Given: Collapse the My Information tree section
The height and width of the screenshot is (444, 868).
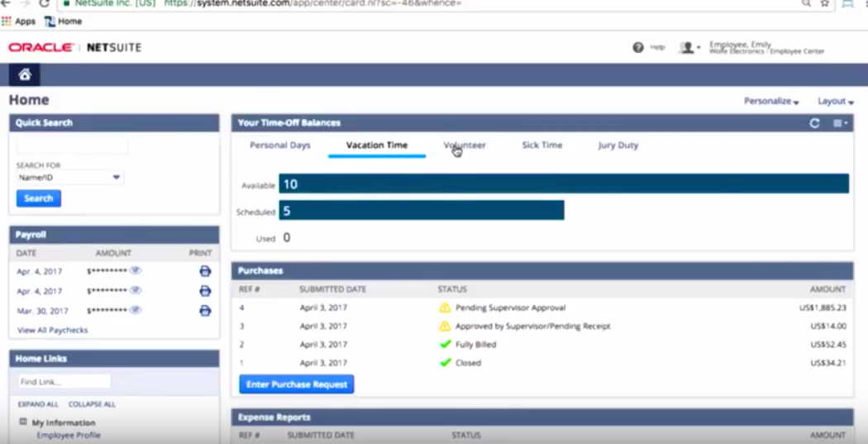Looking at the screenshot, I should click(23, 422).
